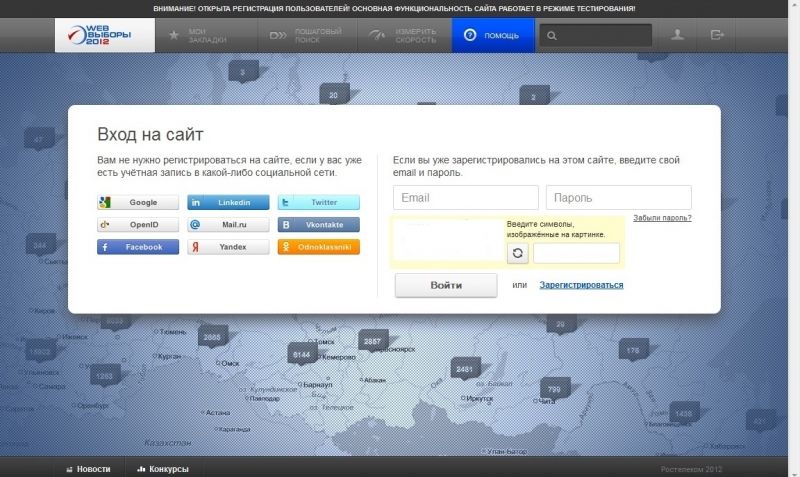Sign in using OpenID
Image resolution: width=800 pixels, height=477 pixels.
[x=138, y=225]
